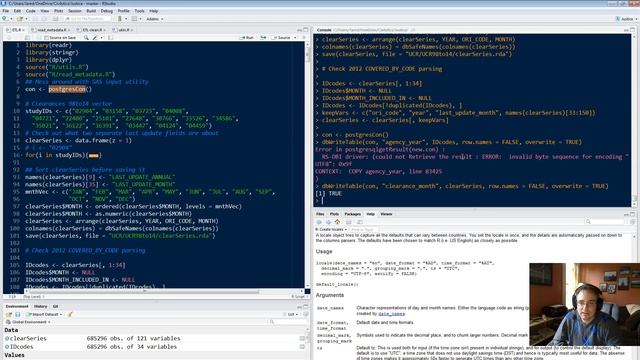Click the Help pane back arrow

point(319,222)
